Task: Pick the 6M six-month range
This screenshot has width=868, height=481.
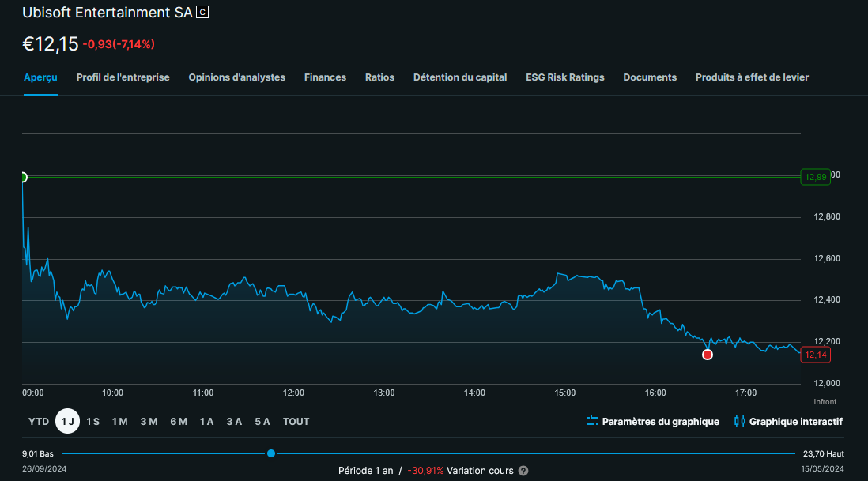Action: click(179, 421)
